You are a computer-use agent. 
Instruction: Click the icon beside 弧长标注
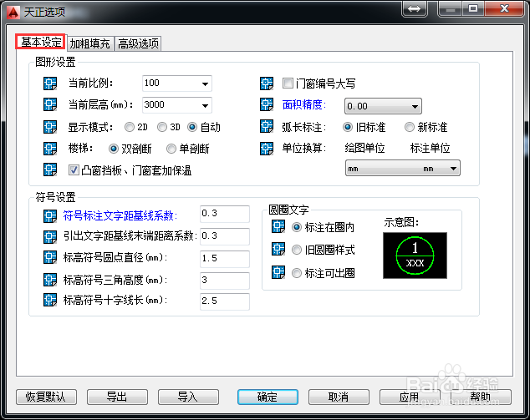tap(267, 127)
